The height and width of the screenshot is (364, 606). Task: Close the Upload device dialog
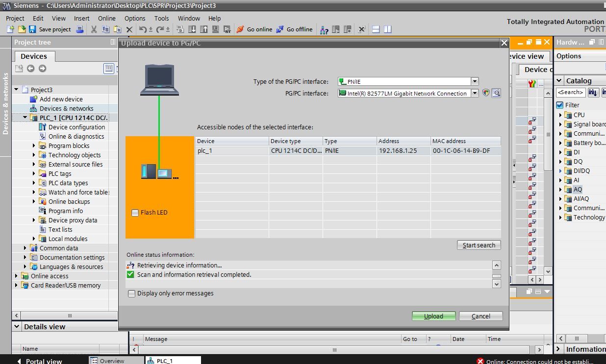[x=504, y=43]
